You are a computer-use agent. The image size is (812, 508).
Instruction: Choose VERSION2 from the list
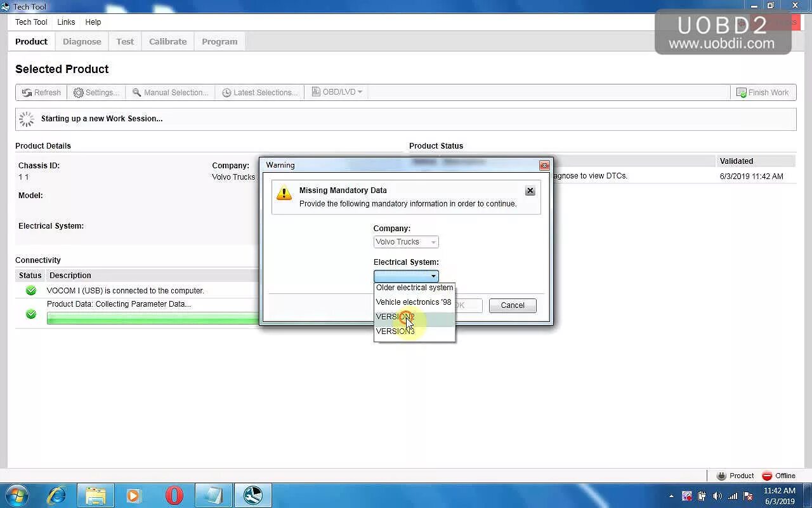pos(414,317)
